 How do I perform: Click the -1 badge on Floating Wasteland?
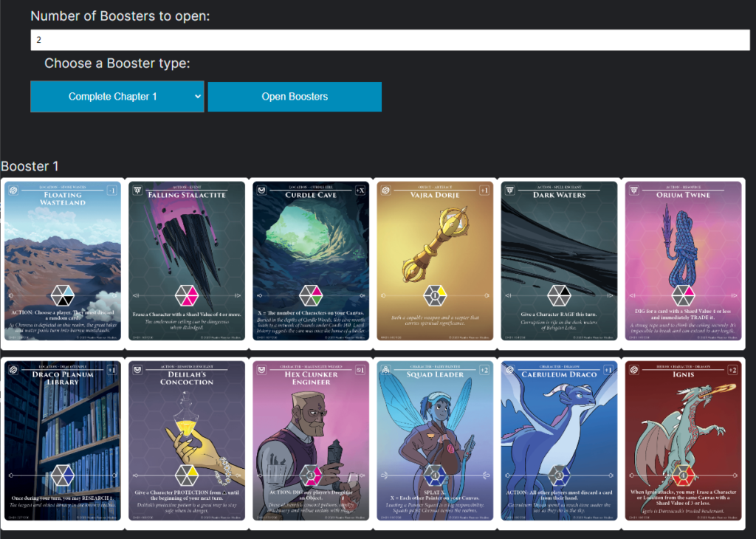click(x=112, y=190)
